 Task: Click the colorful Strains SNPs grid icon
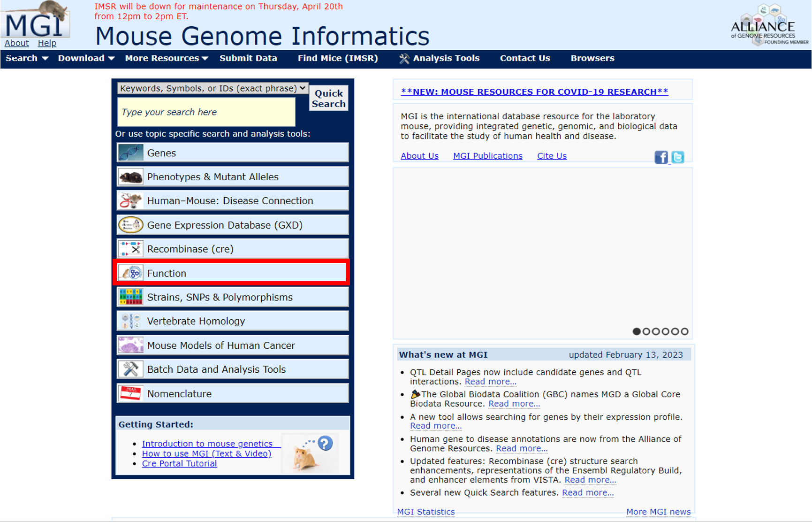click(130, 297)
